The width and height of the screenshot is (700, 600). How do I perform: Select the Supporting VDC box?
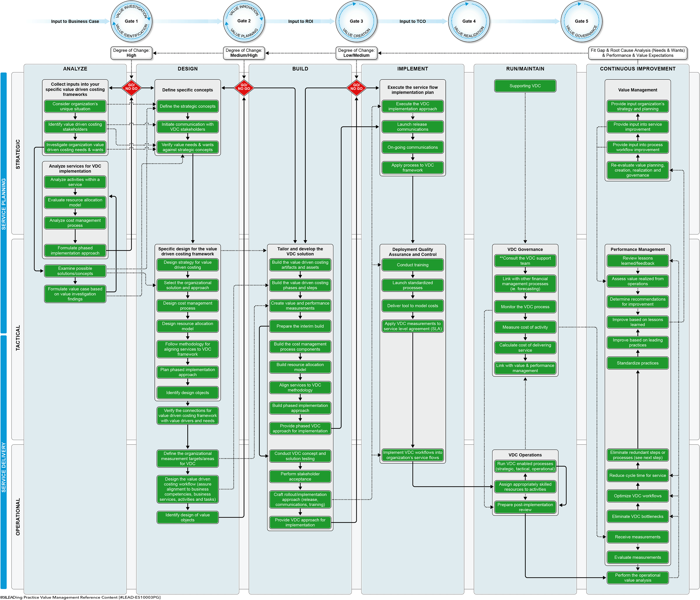525,86
